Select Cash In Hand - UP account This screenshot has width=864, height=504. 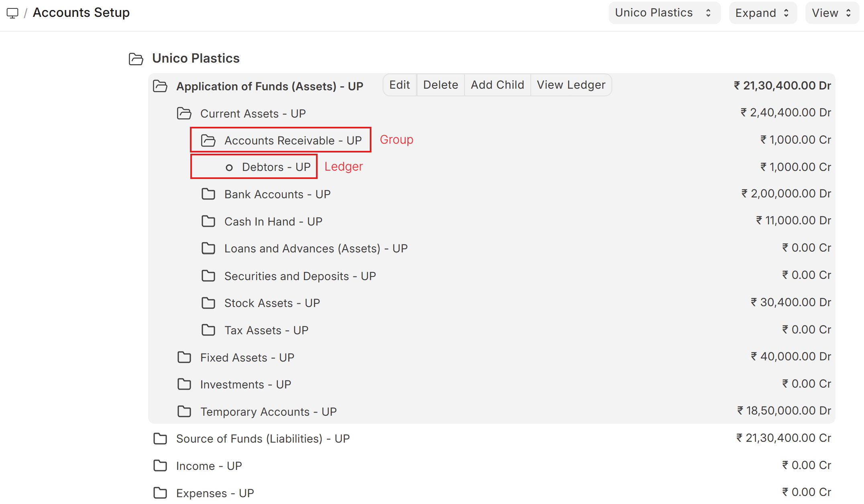point(273,222)
